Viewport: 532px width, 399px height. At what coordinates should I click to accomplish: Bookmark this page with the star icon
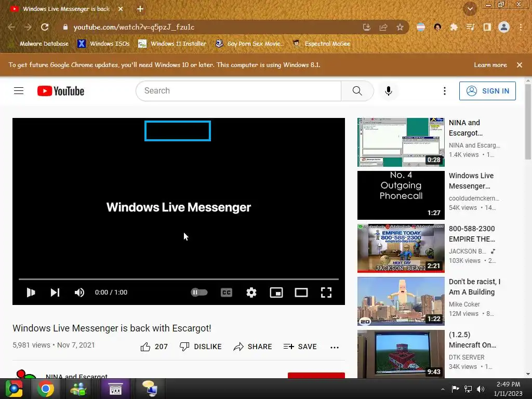[400, 27]
